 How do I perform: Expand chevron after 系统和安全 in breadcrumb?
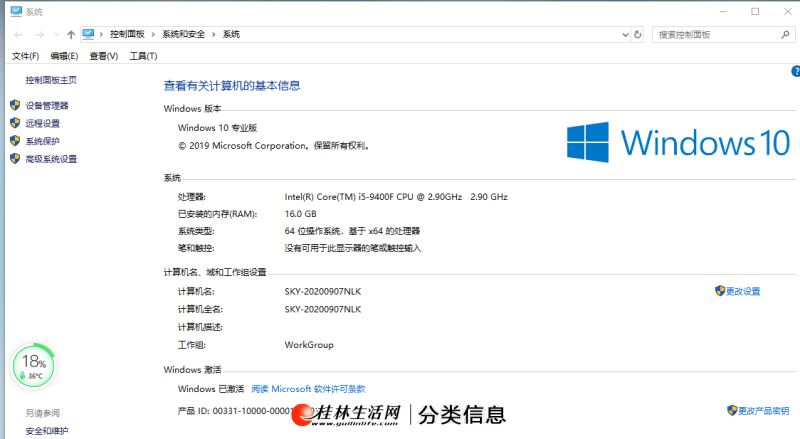(x=215, y=34)
